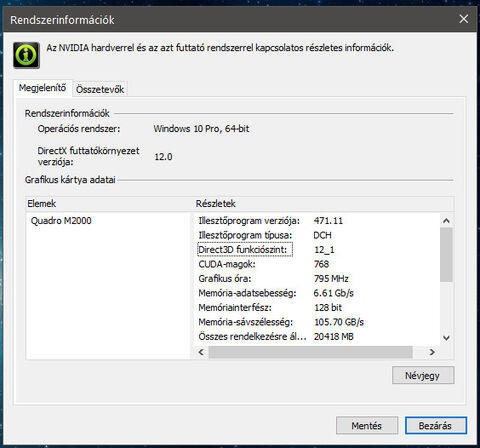Viewport: 480px width, 448px height.
Task: Click the 105.70 GB/s value
Action: click(x=339, y=322)
